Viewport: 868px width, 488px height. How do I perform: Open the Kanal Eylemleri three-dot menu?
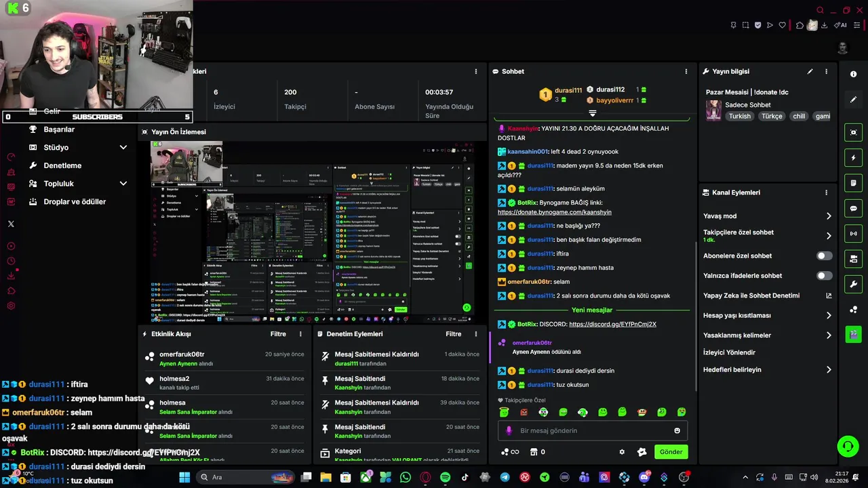coord(826,192)
